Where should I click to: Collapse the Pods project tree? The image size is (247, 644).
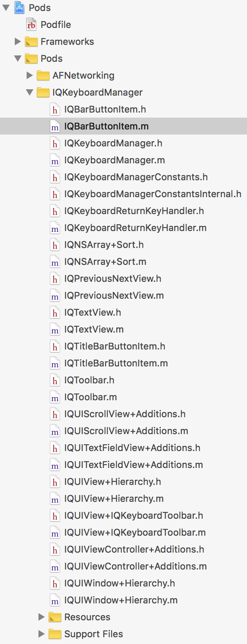coord(5,8)
